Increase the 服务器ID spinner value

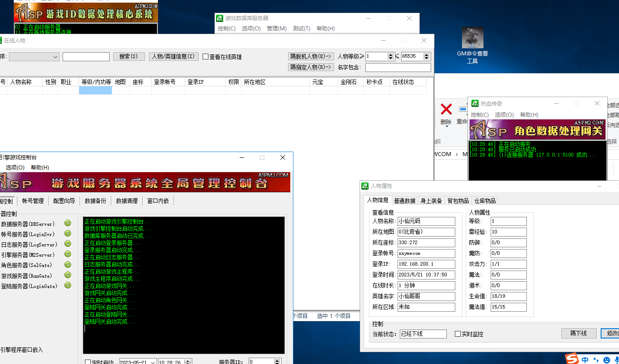[278, 360]
